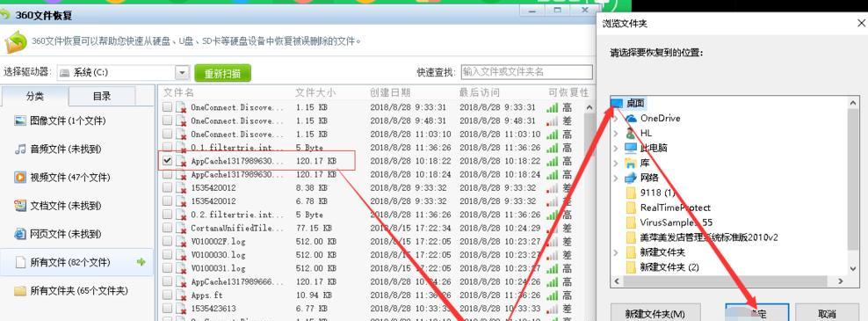
Task: Open the 视频文件 category icon
Action: click(x=20, y=178)
